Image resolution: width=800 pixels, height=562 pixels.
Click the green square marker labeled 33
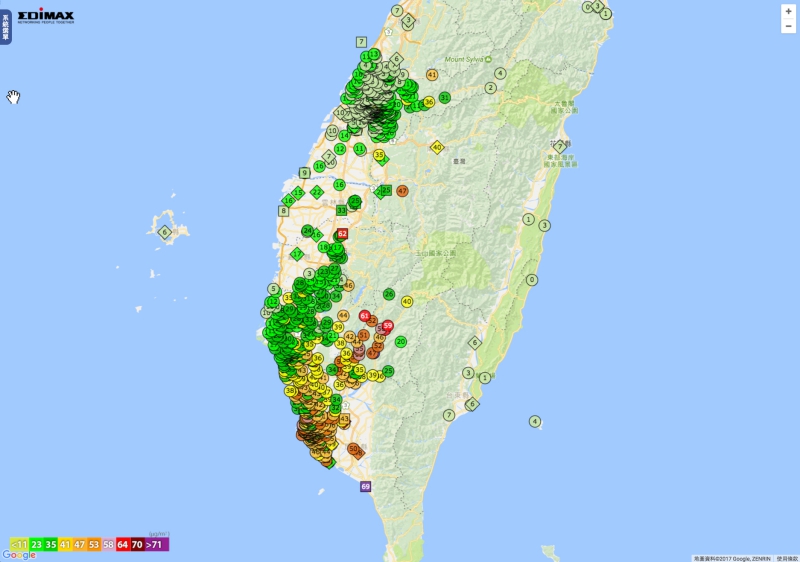pyautogui.click(x=341, y=210)
